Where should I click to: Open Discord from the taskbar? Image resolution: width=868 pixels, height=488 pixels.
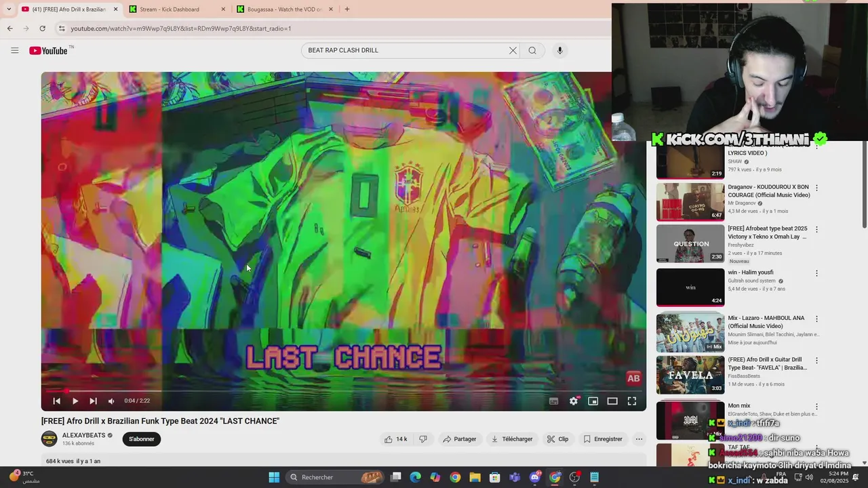click(x=535, y=477)
